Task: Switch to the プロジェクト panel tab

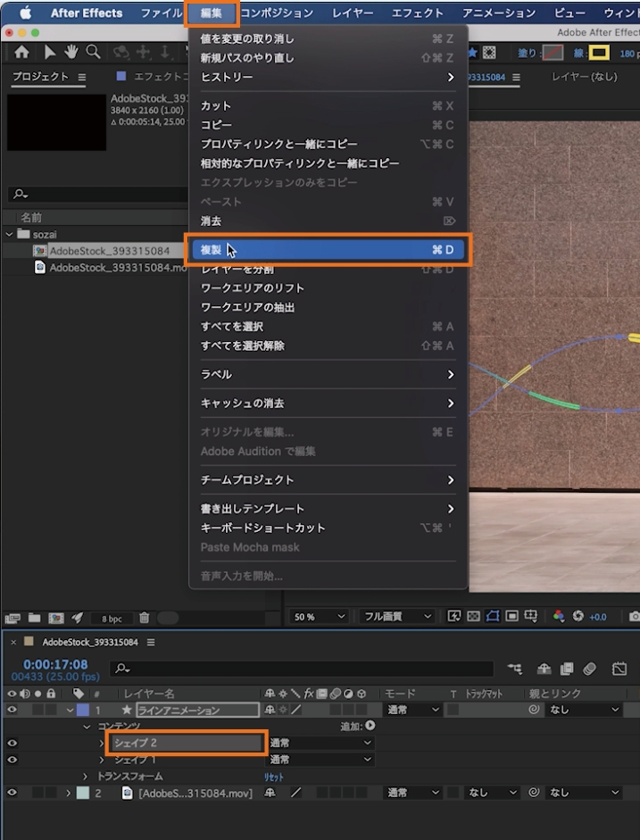Action: pyautogui.click(x=41, y=77)
